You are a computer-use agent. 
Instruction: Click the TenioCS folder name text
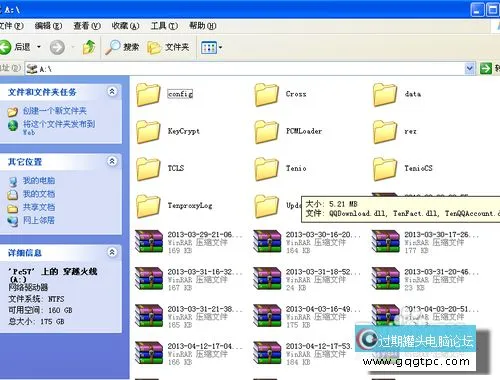(418, 168)
